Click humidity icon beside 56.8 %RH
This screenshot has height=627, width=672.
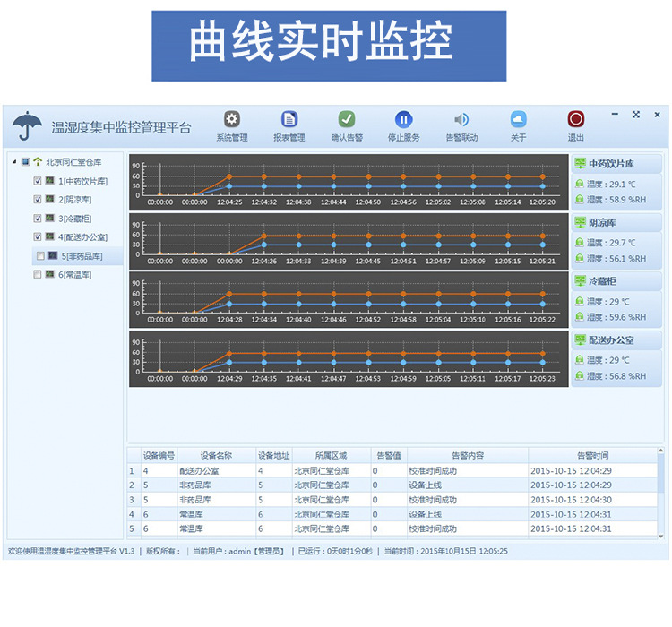tap(580, 376)
